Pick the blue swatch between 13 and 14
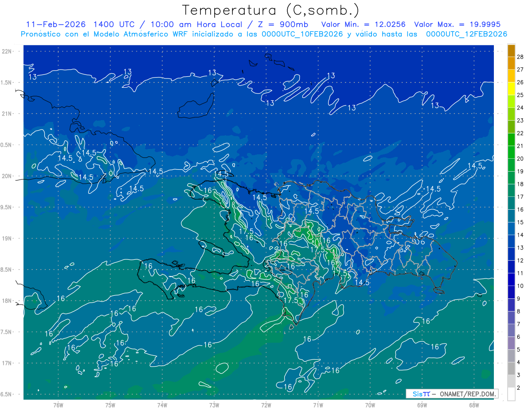This screenshot has width=532, height=411. coord(511,241)
